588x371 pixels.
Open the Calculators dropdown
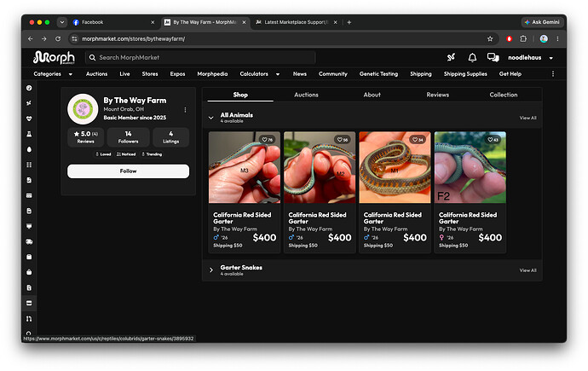(x=260, y=74)
